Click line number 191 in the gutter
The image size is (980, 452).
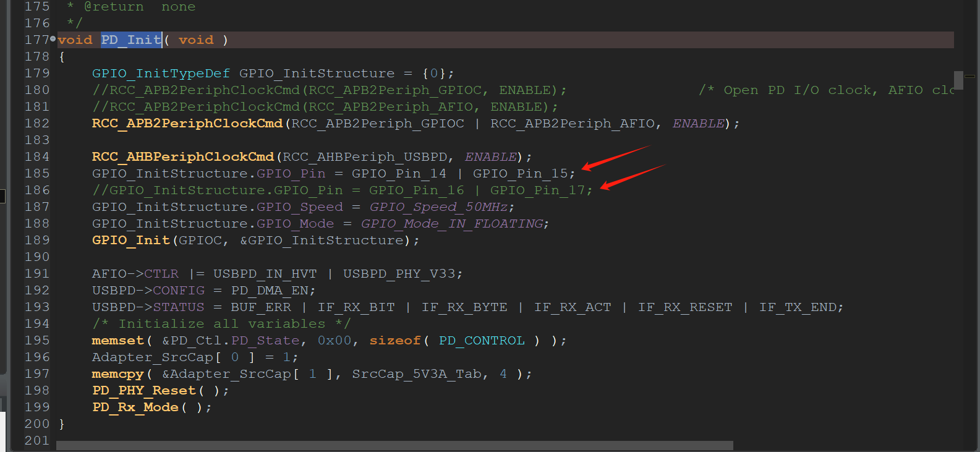(37, 274)
